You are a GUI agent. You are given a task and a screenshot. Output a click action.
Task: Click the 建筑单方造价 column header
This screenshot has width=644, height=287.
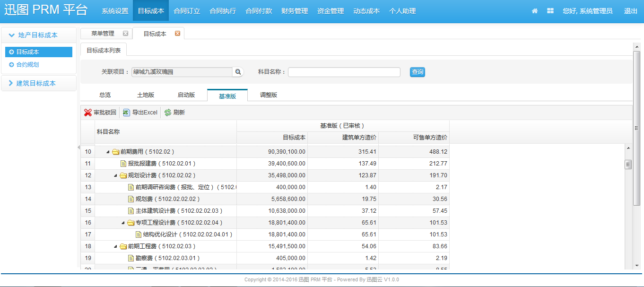(x=343, y=138)
